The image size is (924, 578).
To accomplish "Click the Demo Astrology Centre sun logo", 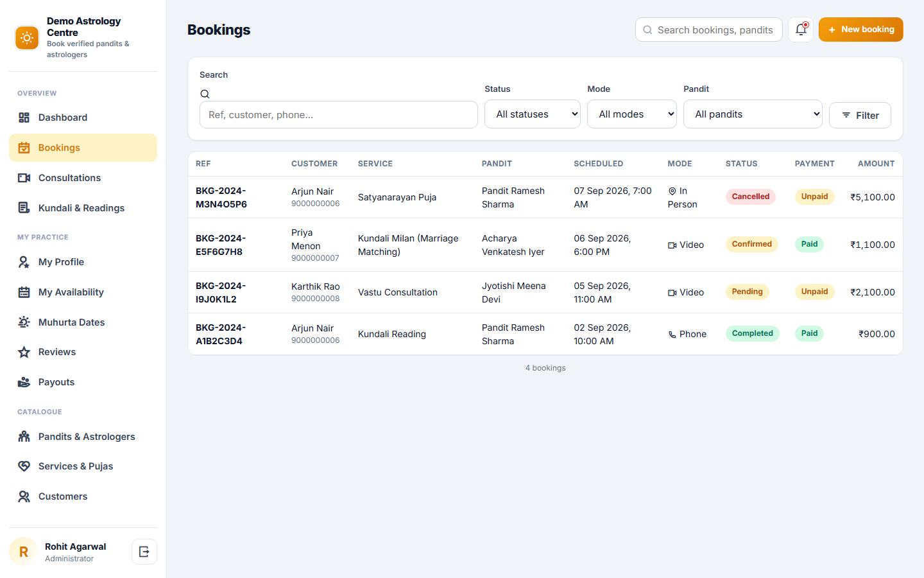I will coord(27,38).
